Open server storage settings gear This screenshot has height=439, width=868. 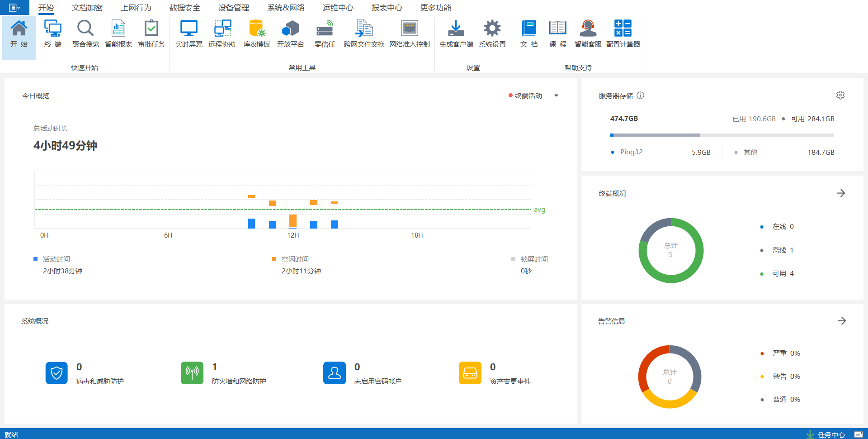840,95
